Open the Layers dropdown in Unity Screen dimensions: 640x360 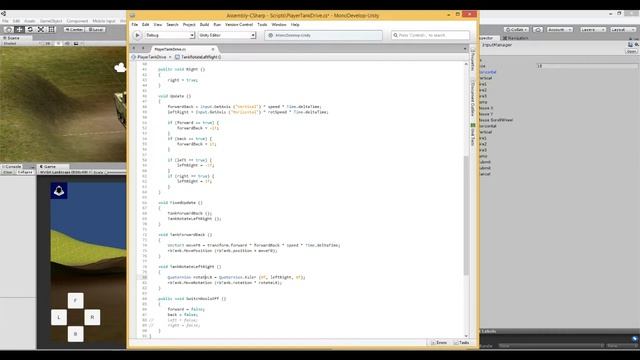pos(592,29)
